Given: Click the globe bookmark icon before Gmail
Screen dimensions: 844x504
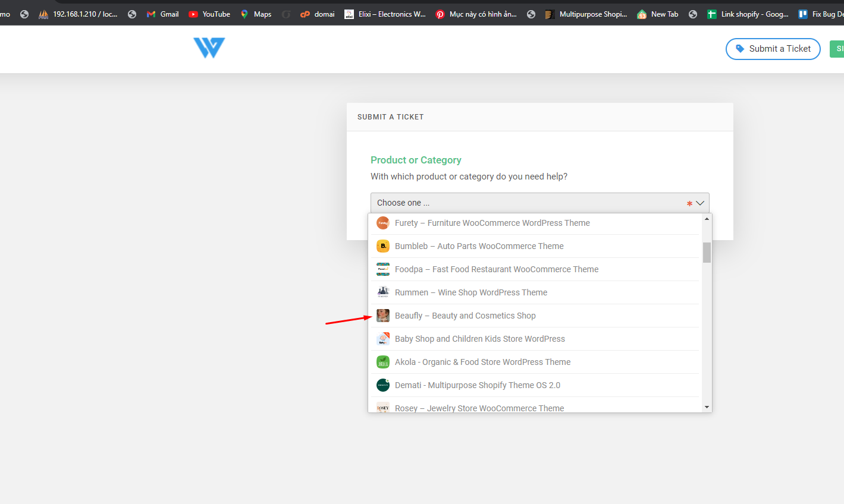Looking at the screenshot, I should [132, 14].
